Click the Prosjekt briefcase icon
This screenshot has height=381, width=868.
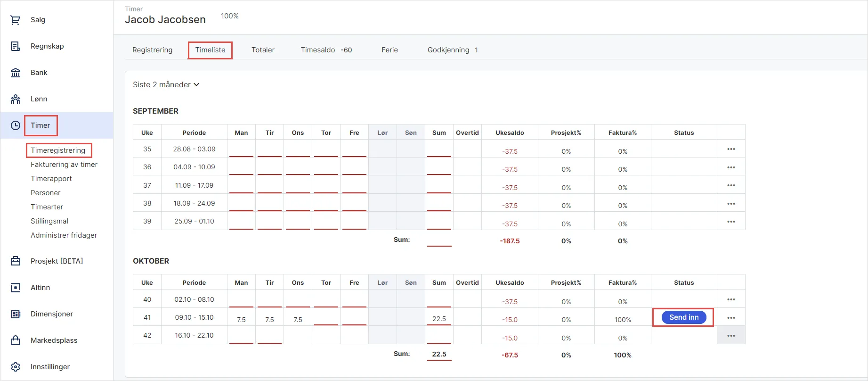[x=16, y=261]
